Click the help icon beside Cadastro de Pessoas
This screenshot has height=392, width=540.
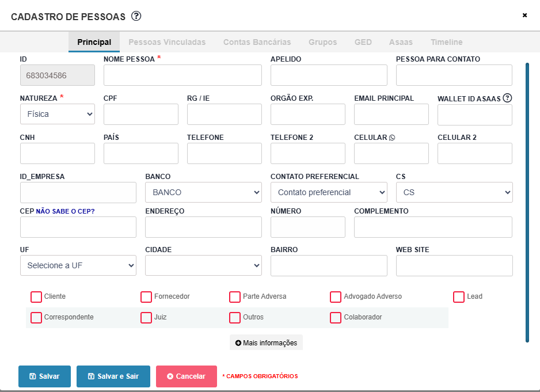[136, 16]
